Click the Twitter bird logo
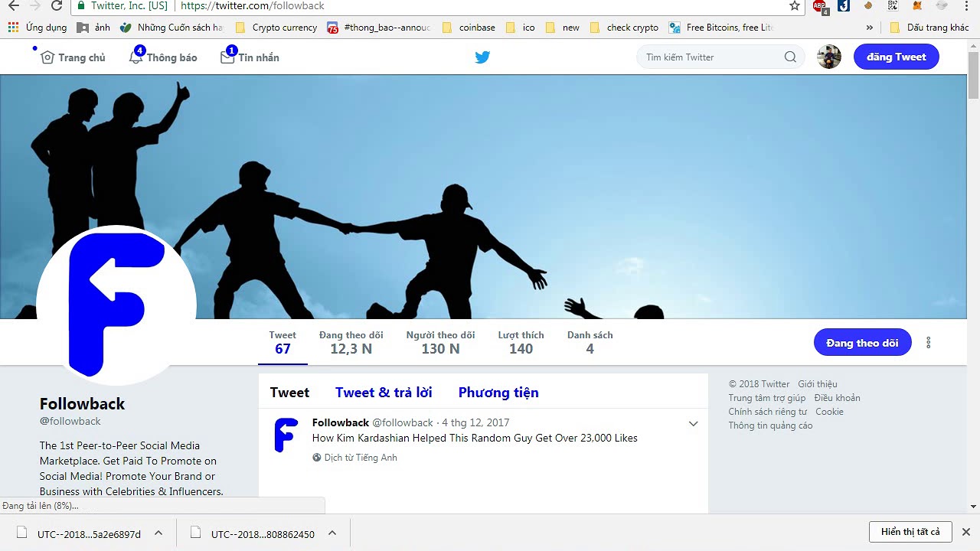 482,57
